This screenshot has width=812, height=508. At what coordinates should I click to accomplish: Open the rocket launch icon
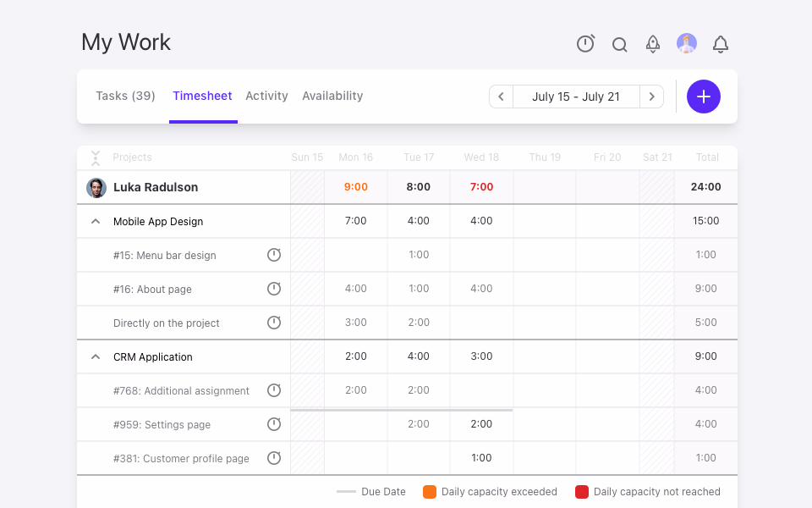tap(652, 44)
